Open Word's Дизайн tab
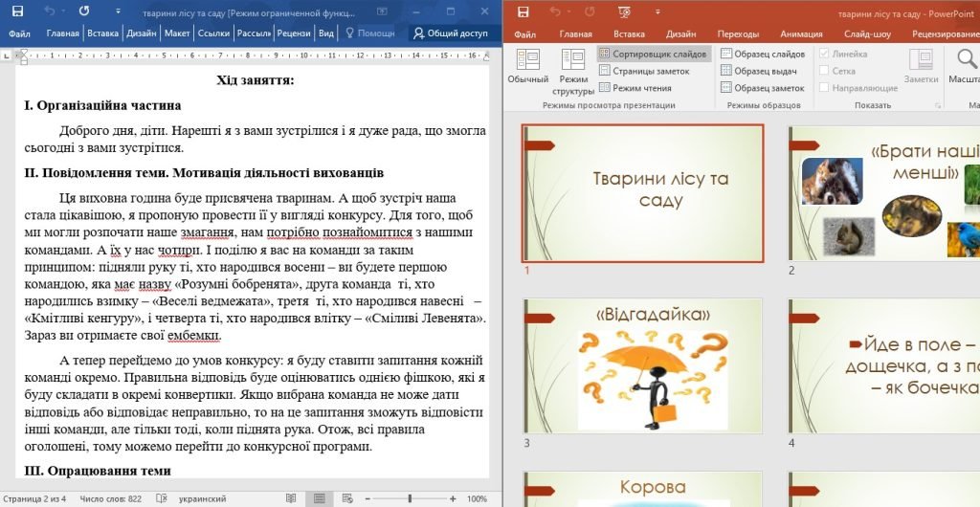The height and width of the screenshot is (507, 980). 142,33
